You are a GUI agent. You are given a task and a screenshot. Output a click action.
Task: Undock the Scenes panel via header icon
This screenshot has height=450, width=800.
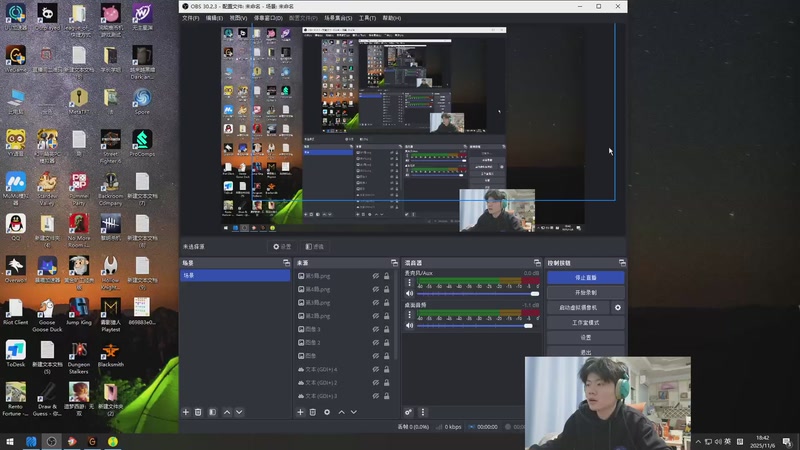(286, 263)
